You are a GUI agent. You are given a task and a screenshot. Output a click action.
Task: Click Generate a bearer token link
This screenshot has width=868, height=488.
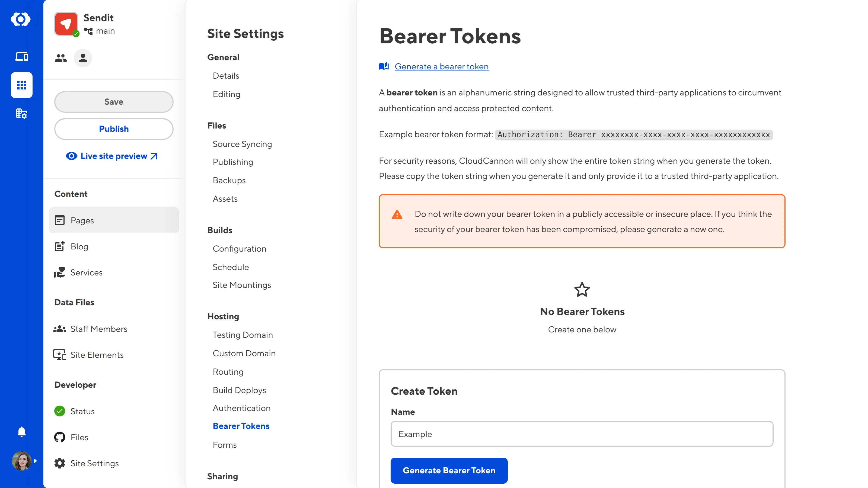click(441, 66)
